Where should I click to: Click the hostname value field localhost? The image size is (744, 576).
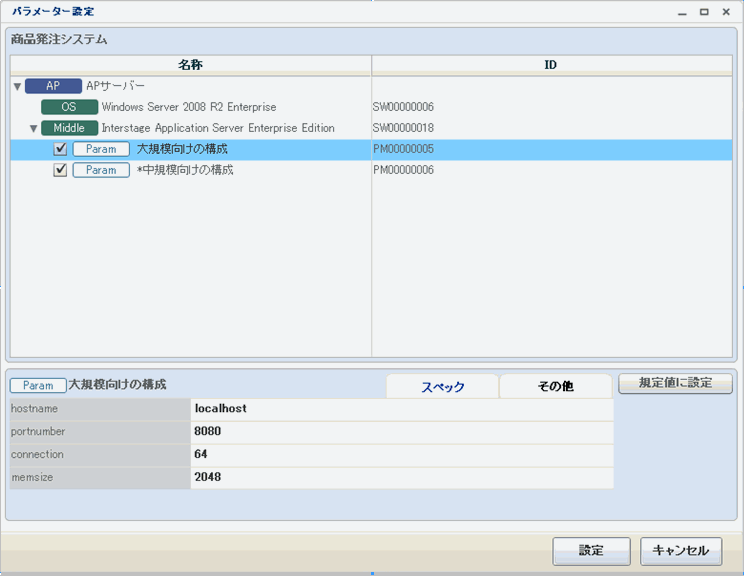tap(401, 409)
